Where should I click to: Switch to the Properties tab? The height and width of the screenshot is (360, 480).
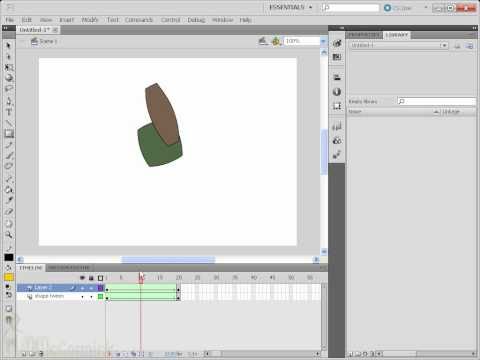click(x=364, y=35)
